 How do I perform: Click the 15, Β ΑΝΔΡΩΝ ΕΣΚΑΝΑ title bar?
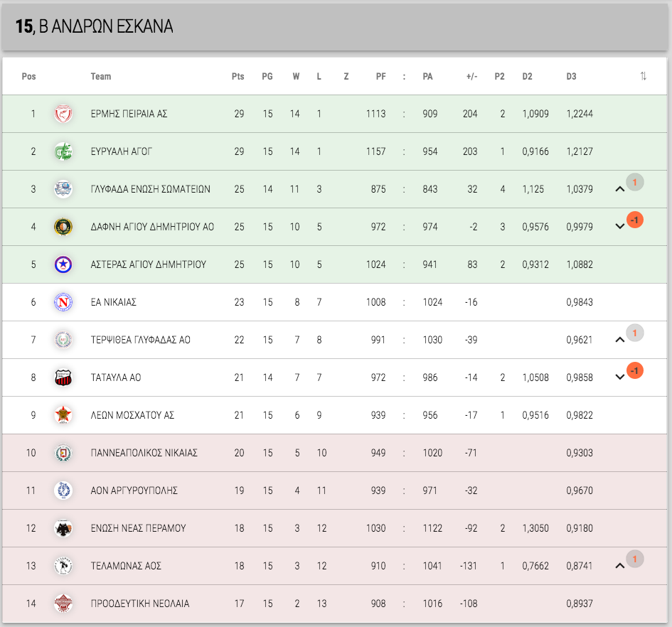334,26
